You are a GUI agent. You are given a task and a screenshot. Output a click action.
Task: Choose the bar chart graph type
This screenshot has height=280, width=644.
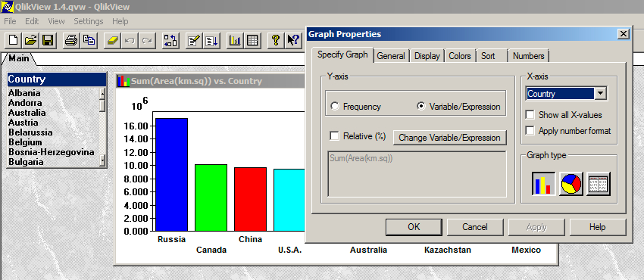[x=543, y=184]
